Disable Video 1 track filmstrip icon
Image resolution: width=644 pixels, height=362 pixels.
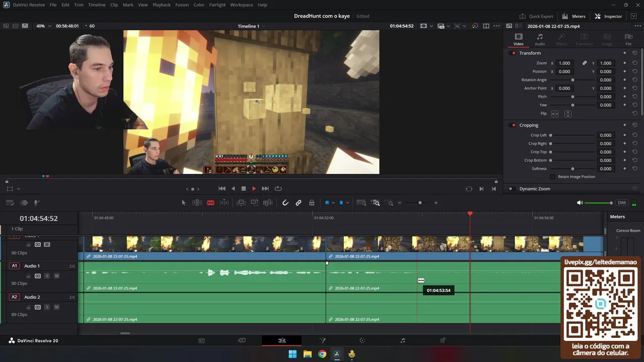pyautogui.click(x=47, y=245)
